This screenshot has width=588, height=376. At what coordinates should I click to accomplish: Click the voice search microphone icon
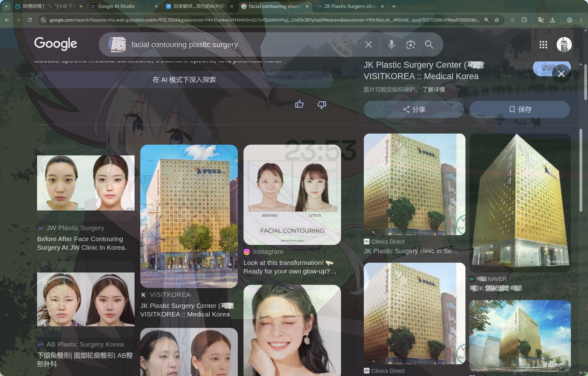(x=391, y=45)
